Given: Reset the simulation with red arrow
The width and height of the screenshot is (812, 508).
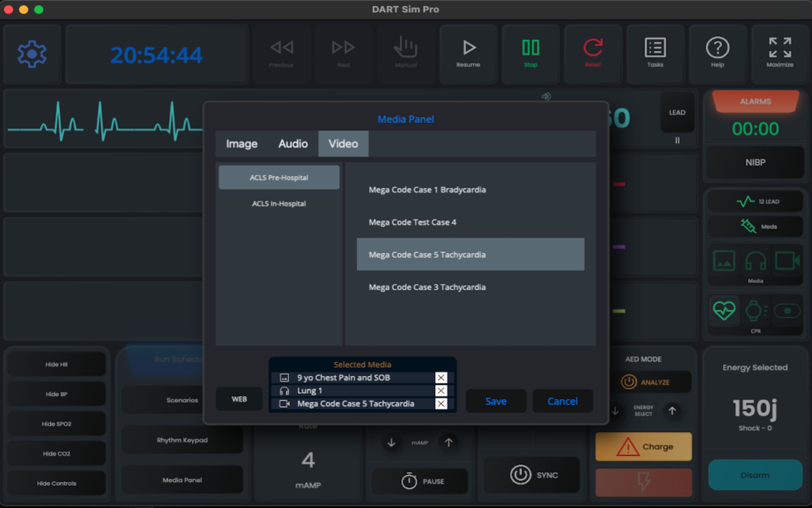Looking at the screenshot, I should [x=593, y=54].
